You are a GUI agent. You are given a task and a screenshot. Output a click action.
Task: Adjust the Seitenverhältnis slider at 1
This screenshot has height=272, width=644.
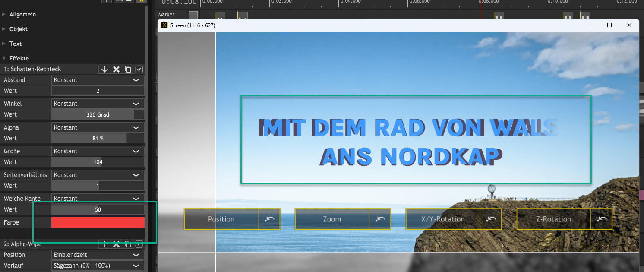coord(98,186)
